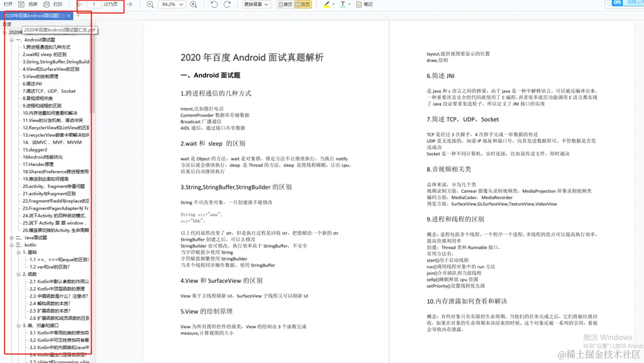Screen dimensions: 644x363
Task: Collapse the 2. 函数 tree node
Action: pyautogui.click(x=18, y=274)
